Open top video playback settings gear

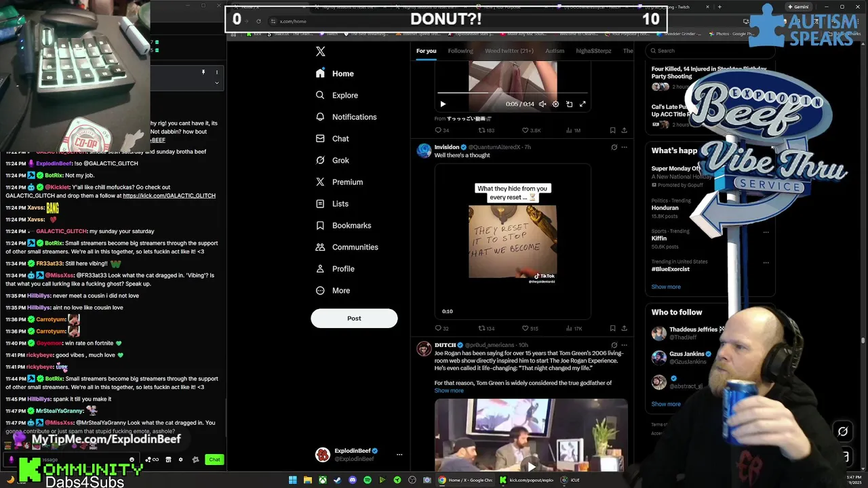coord(555,104)
